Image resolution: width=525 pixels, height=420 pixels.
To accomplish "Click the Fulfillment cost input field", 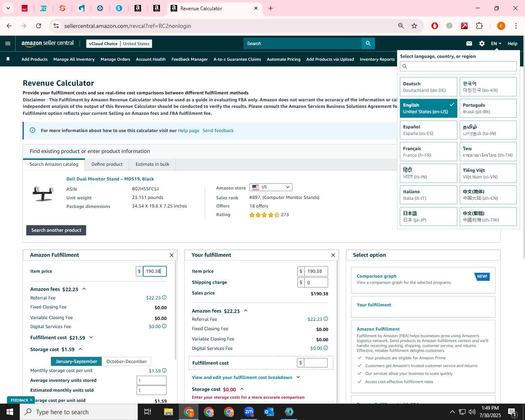I will 316,363.
